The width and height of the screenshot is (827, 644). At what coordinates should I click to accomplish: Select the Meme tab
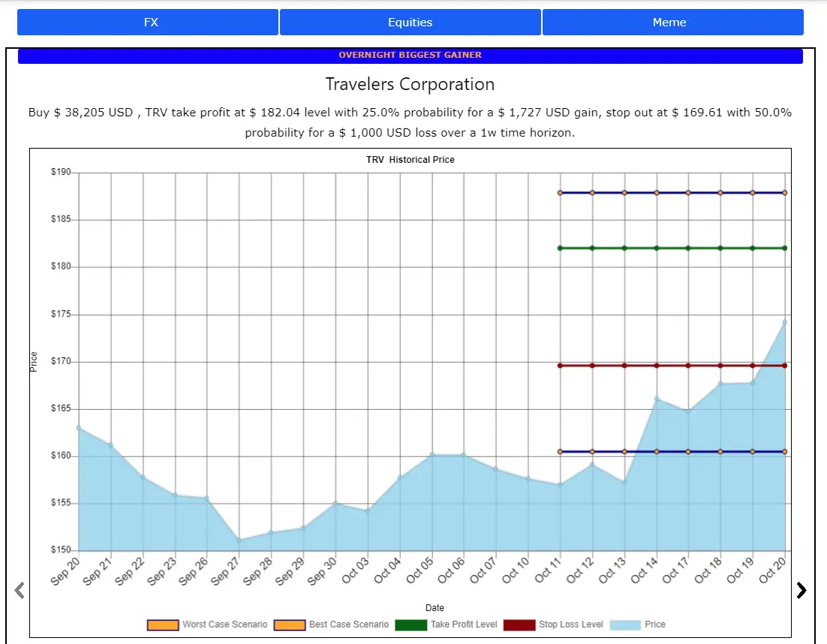click(x=673, y=23)
